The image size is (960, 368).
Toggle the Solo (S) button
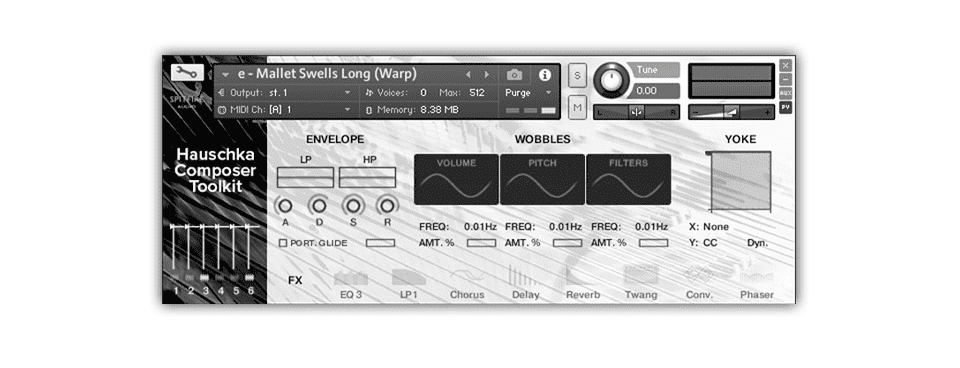point(577,75)
